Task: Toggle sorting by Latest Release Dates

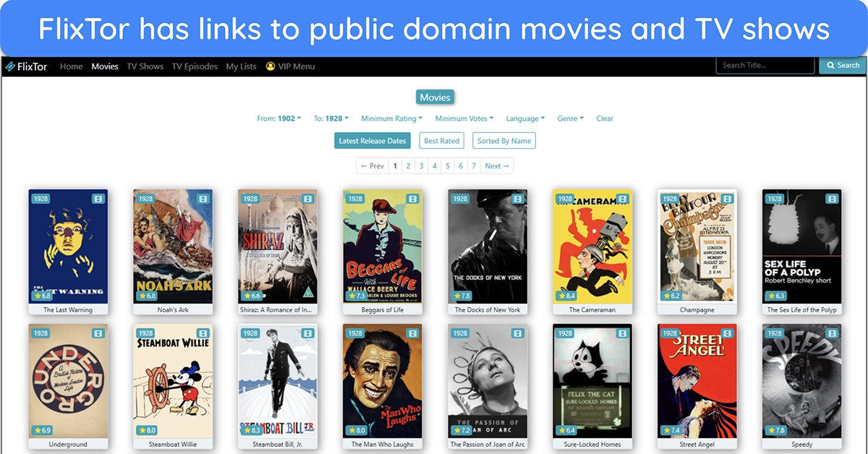Action: 372,140
